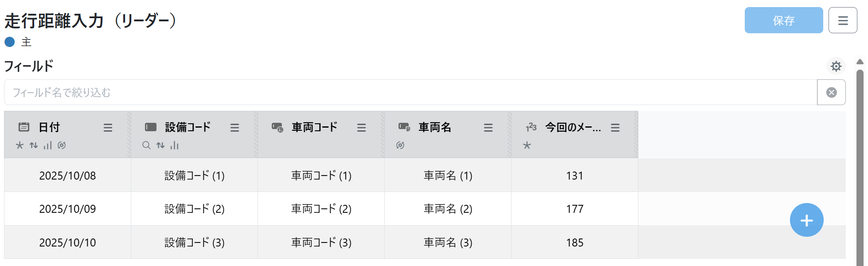Open field settings with the gear icon

836,66
